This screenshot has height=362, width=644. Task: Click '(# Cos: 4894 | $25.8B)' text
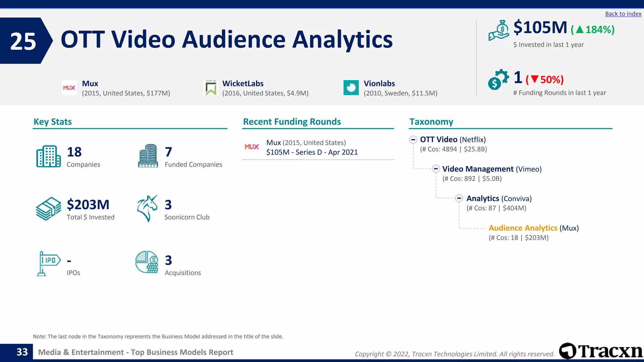point(453,149)
